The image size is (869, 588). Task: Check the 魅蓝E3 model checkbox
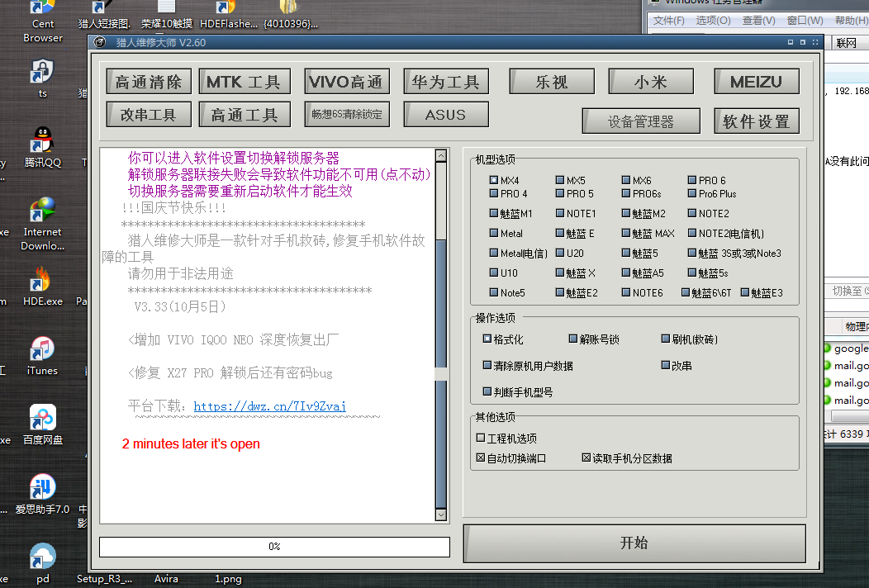(x=745, y=292)
